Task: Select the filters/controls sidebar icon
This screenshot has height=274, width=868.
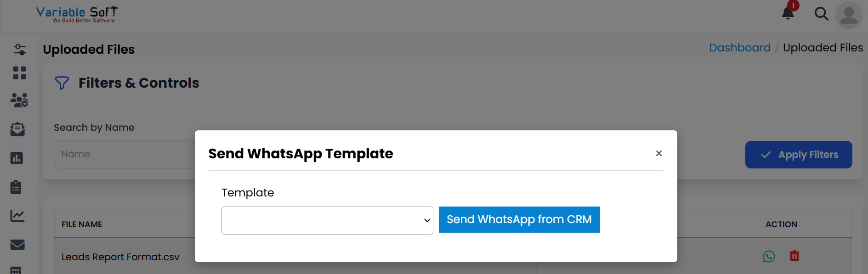Action: [19, 50]
